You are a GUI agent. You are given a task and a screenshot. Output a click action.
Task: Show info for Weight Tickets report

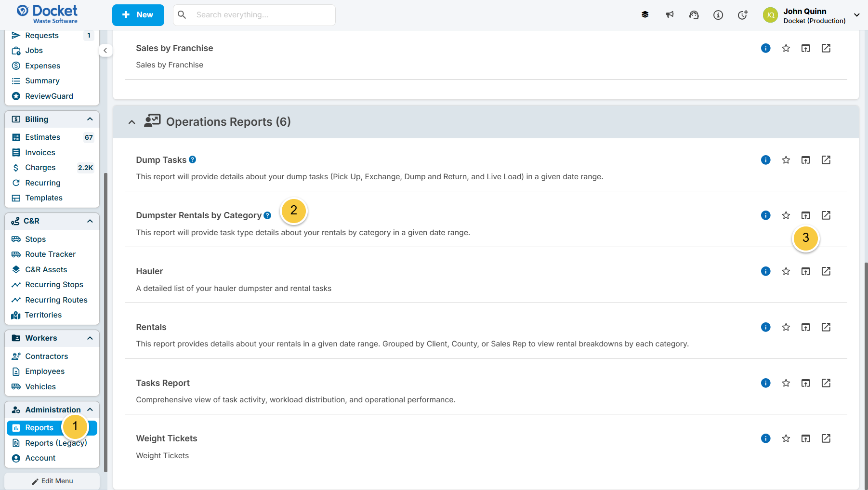766,438
